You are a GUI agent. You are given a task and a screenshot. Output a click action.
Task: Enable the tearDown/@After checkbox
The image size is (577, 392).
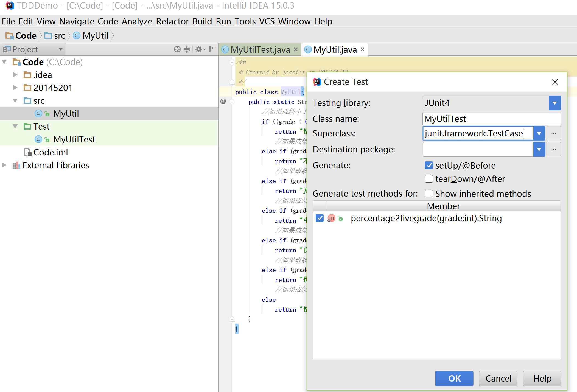429,179
